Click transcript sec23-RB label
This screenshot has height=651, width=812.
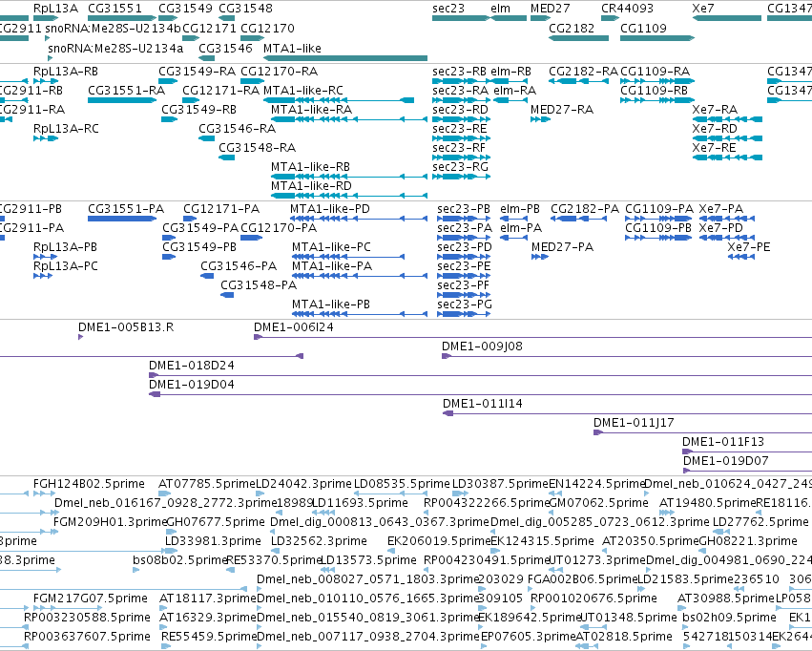click(459, 71)
